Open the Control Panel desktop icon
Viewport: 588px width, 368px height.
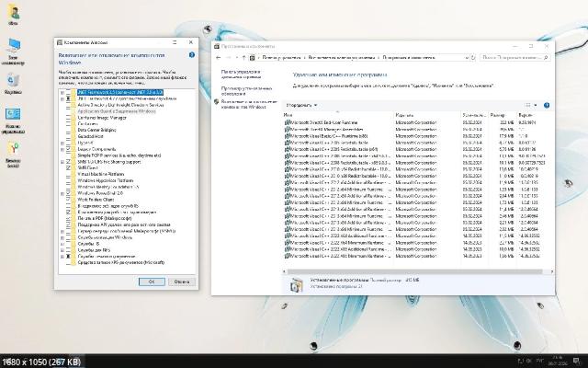pos(14,116)
